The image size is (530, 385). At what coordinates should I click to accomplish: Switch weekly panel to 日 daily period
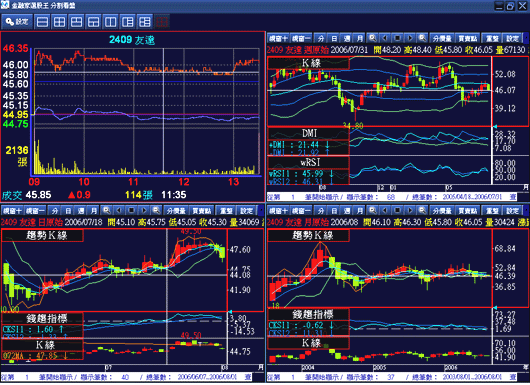[334, 38]
